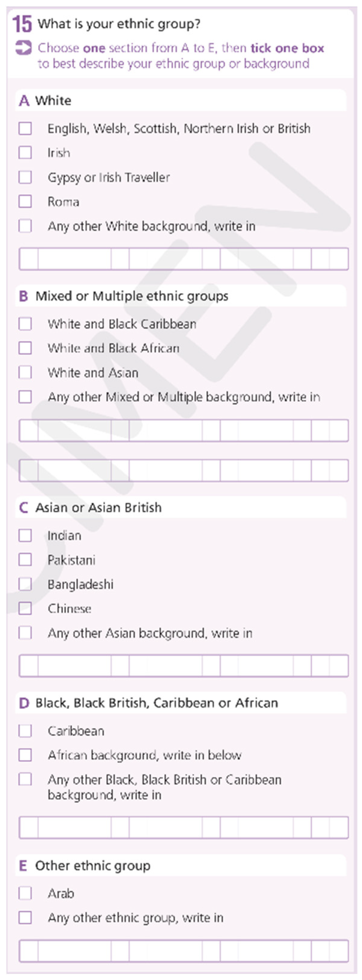
Task: Select the Pakistani checkbox
Action: point(25,560)
